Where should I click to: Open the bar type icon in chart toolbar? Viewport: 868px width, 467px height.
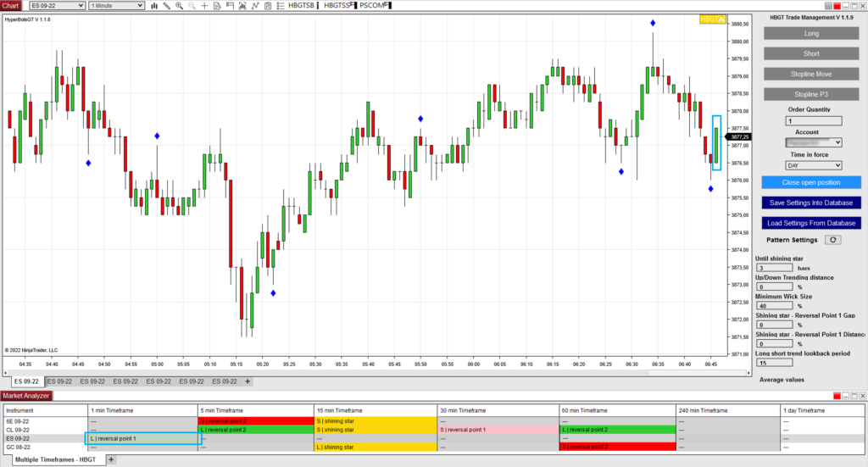(x=154, y=6)
